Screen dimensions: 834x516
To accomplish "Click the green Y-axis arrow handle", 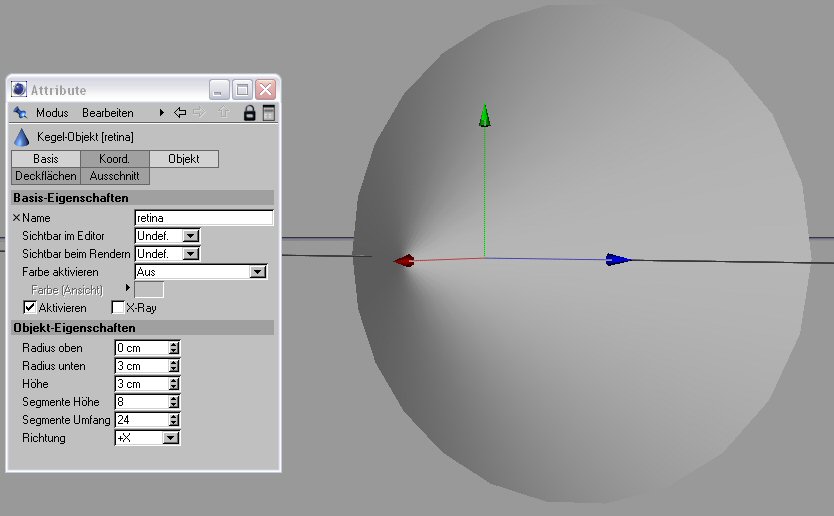I will (485, 116).
